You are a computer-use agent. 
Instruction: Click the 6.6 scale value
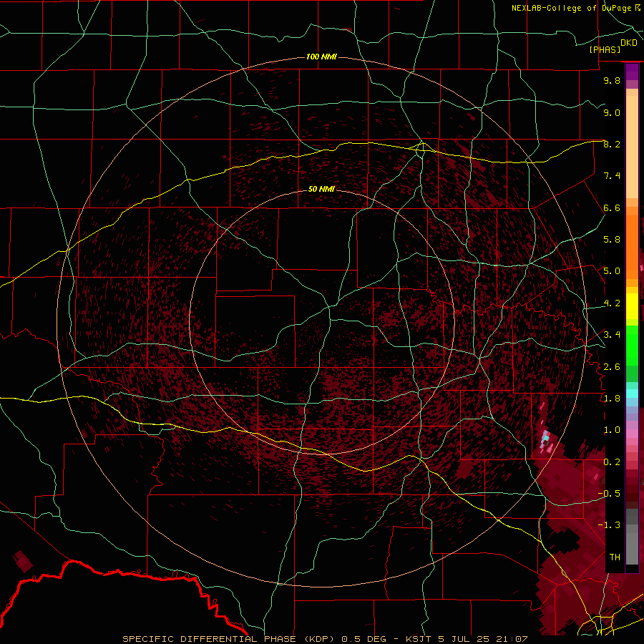pyautogui.click(x=612, y=208)
